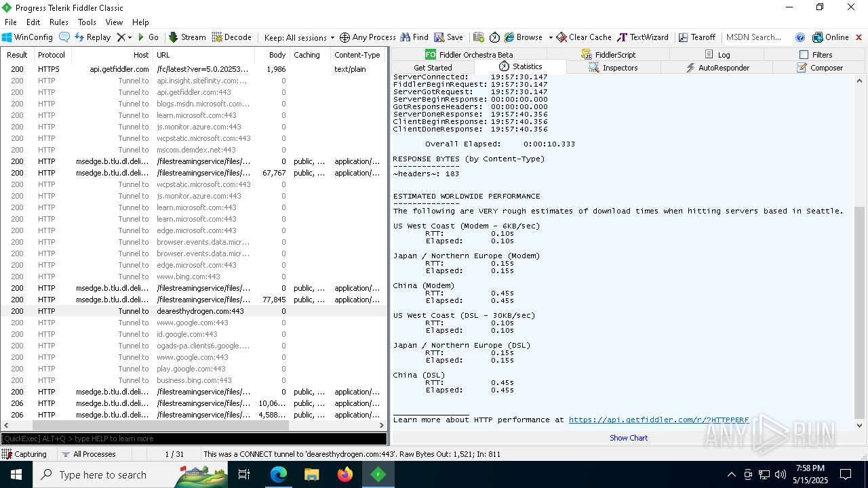Select the play.google.com:443 tunnel row

pyautogui.click(x=193, y=369)
